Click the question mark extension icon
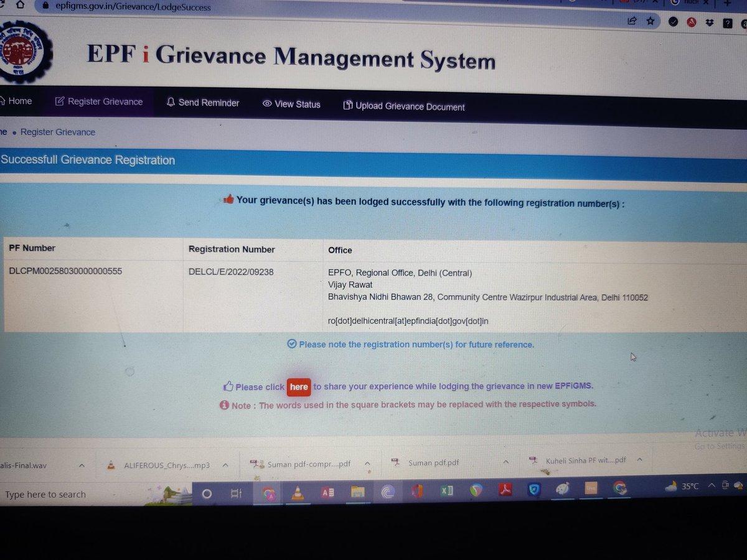747x560 pixels. 727,23
